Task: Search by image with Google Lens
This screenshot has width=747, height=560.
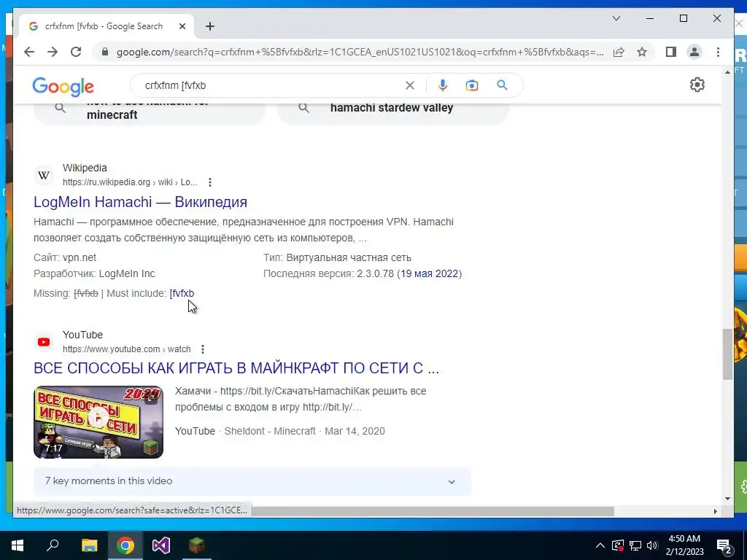Action: tap(472, 85)
